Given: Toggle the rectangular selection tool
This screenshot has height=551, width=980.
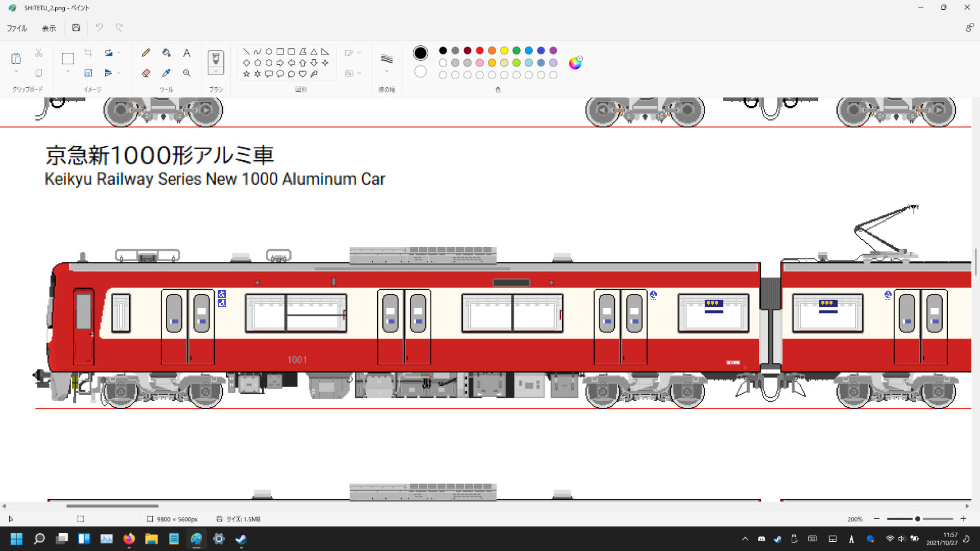Looking at the screenshot, I should pyautogui.click(x=68, y=59).
